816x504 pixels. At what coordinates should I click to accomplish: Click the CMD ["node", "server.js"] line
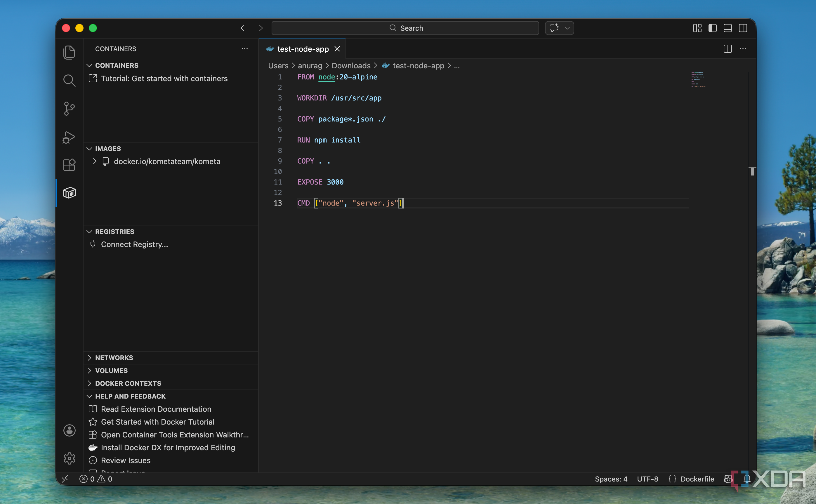click(350, 203)
